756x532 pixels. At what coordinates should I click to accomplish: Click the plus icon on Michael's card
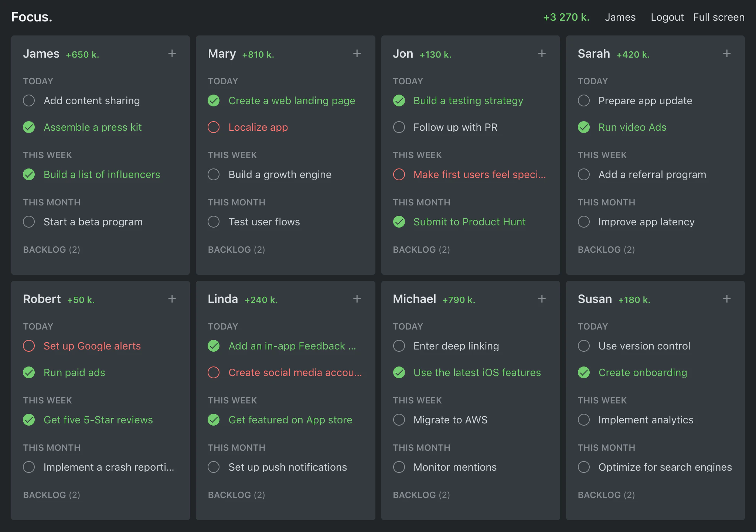pyautogui.click(x=542, y=299)
